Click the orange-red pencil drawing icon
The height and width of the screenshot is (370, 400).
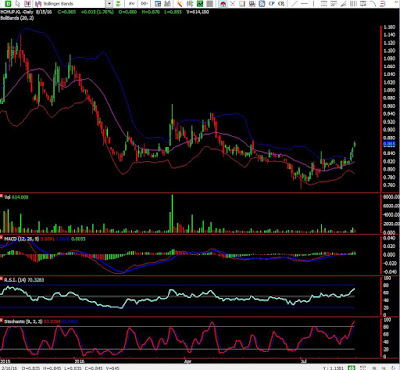click(x=180, y=4)
